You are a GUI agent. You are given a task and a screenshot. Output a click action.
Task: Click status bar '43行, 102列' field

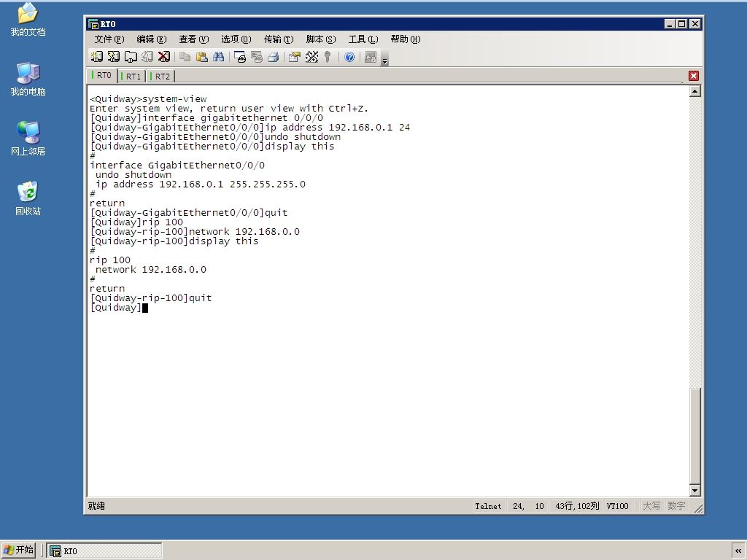tap(577, 506)
